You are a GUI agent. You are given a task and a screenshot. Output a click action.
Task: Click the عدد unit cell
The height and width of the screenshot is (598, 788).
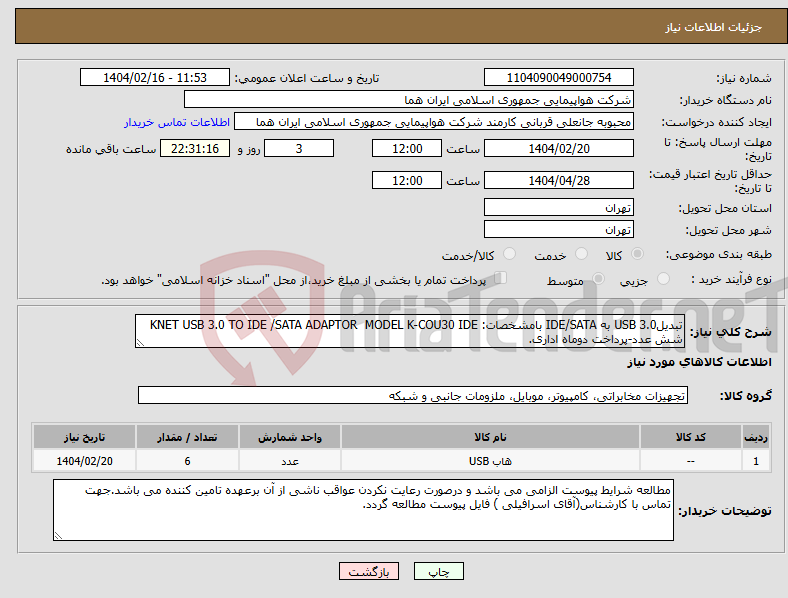pos(290,461)
